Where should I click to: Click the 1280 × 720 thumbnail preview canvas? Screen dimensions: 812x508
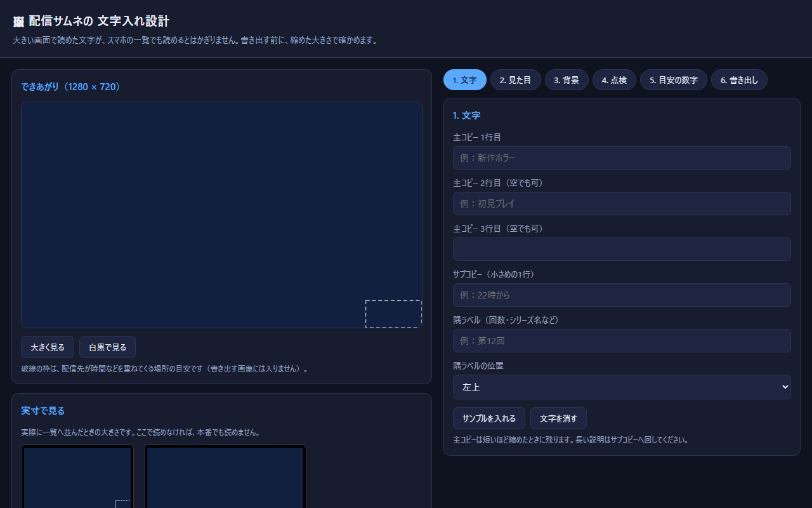click(221, 215)
